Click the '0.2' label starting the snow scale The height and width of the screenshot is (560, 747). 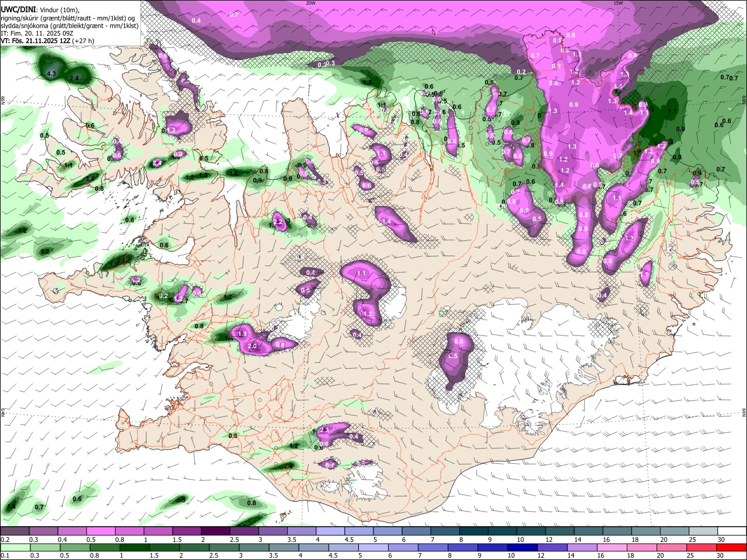(5, 540)
